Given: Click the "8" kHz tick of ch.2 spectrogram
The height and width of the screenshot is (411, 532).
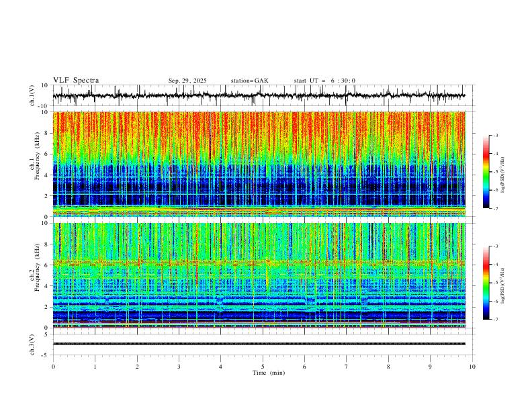Looking at the screenshot, I should coord(47,244).
